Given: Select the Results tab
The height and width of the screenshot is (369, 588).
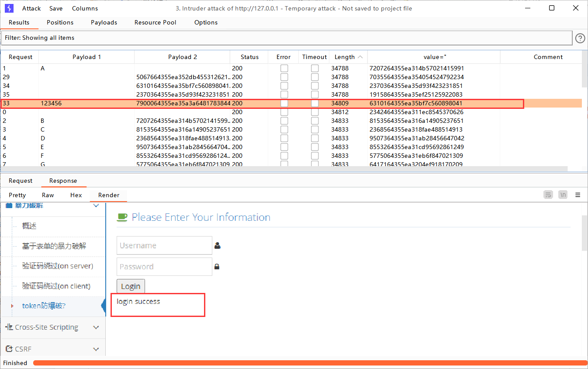Looking at the screenshot, I should [19, 22].
